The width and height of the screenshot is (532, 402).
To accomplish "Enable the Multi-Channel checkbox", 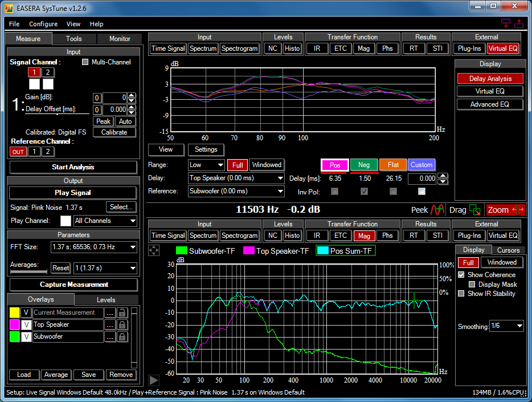I will click(x=85, y=62).
